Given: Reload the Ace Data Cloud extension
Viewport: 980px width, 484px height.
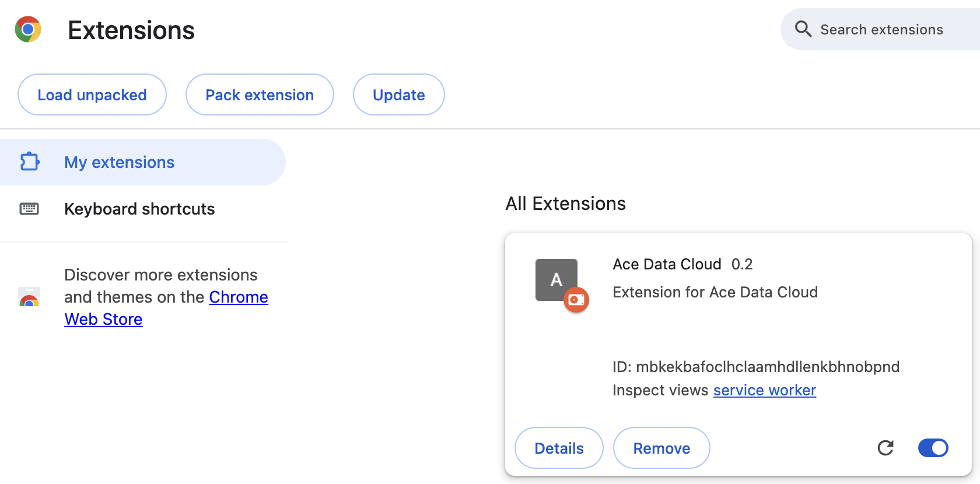Looking at the screenshot, I should [x=885, y=448].
